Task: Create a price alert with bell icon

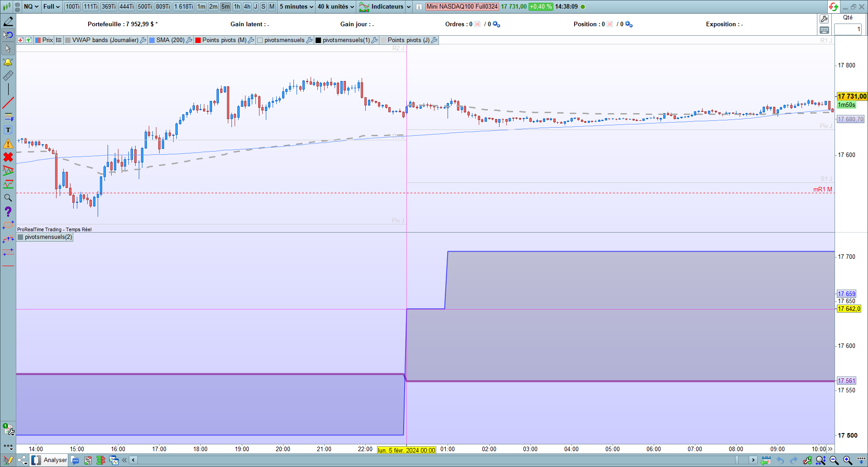Action: coord(8,62)
